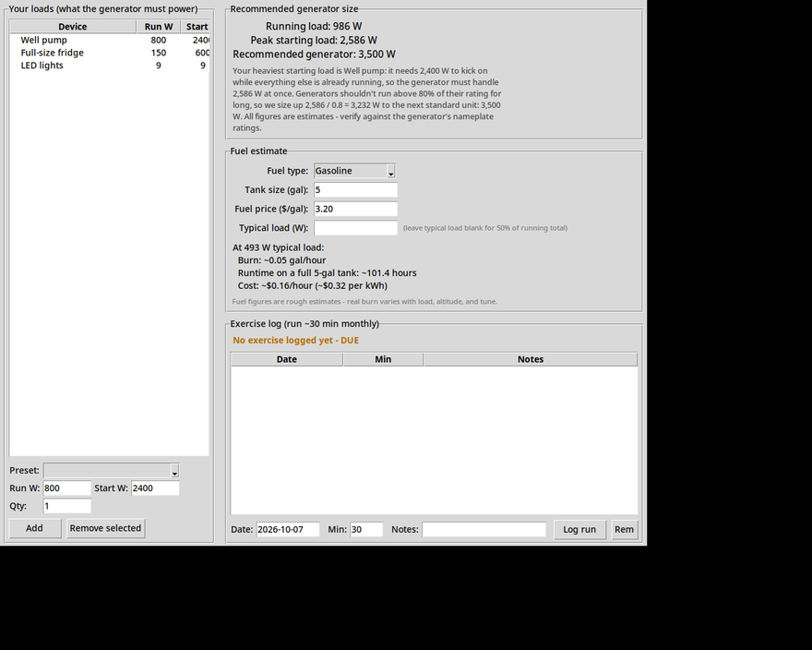812x650 pixels.
Task: Click the Log run button
Action: click(579, 530)
